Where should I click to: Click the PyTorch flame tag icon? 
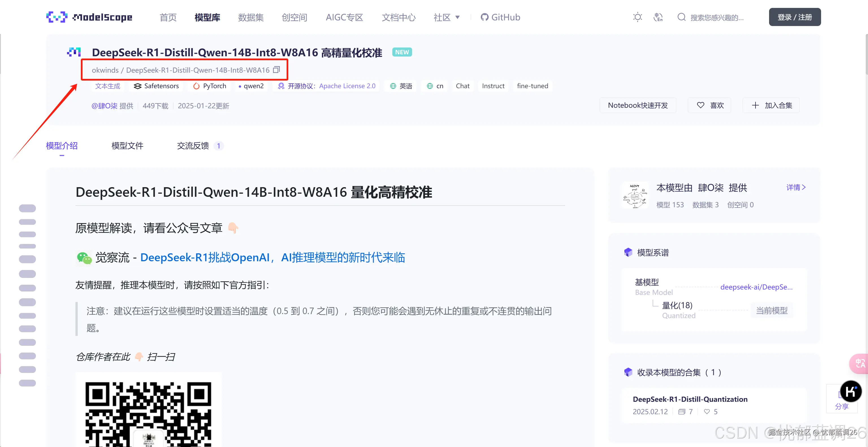click(x=196, y=86)
